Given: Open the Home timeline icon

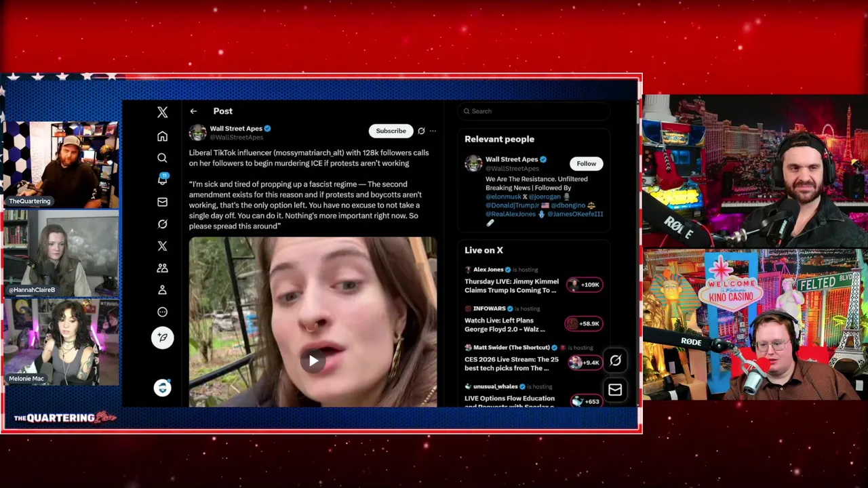Looking at the screenshot, I should pyautogui.click(x=162, y=136).
